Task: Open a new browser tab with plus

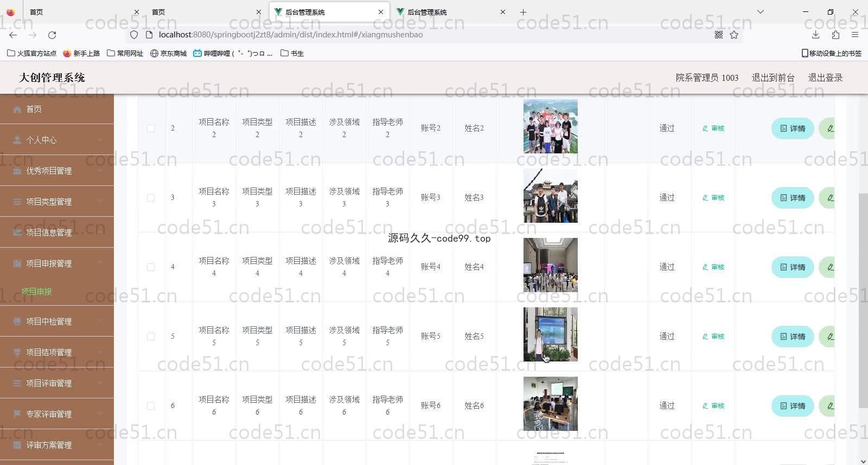Action: [x=523, y=12]
